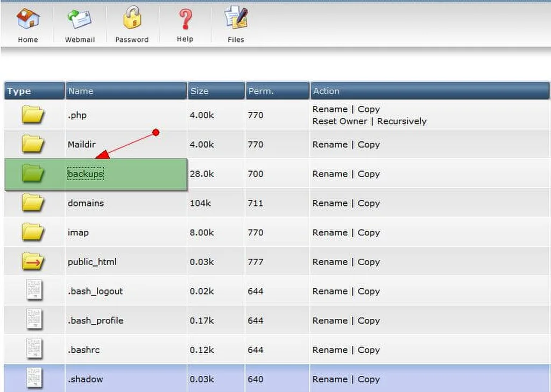Screen dimensions: 551x392
Task: Click the Action column header
Action: coord(430,91)
